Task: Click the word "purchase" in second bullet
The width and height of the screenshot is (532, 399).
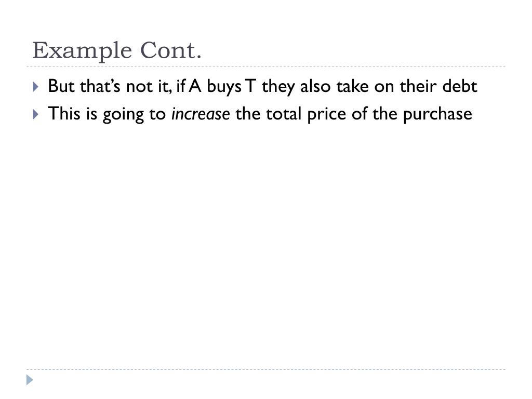Action: (437, 114)
